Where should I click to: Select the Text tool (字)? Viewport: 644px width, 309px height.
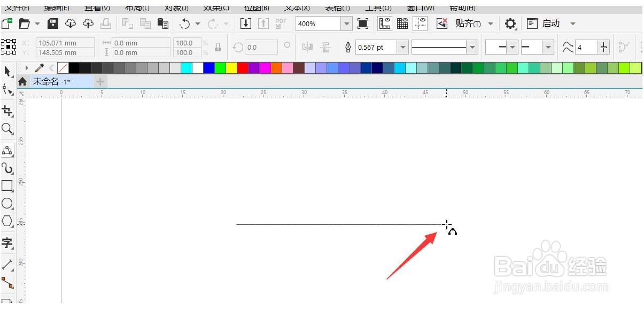7,243
